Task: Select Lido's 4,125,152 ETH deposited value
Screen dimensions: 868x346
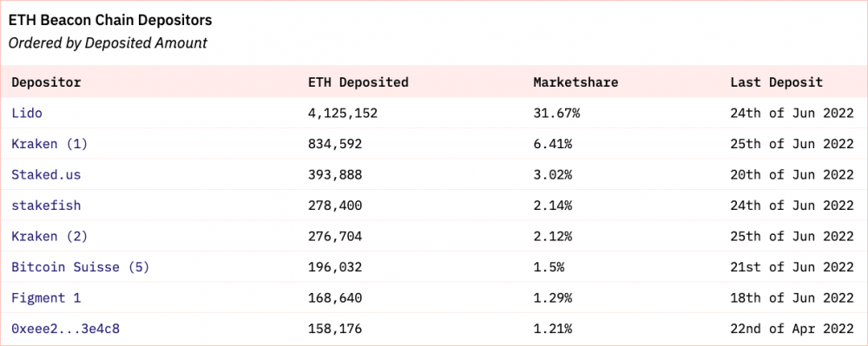Action: 343,114
